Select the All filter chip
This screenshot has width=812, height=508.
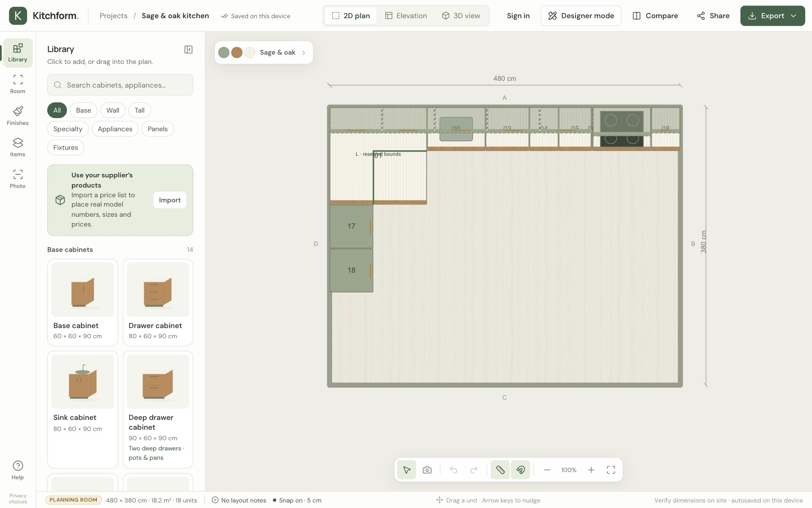pyautogui.click(x=57, y=110)
